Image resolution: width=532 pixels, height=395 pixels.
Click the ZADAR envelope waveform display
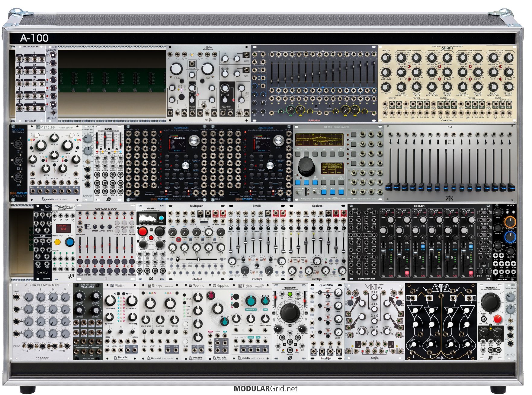[148, 218]
